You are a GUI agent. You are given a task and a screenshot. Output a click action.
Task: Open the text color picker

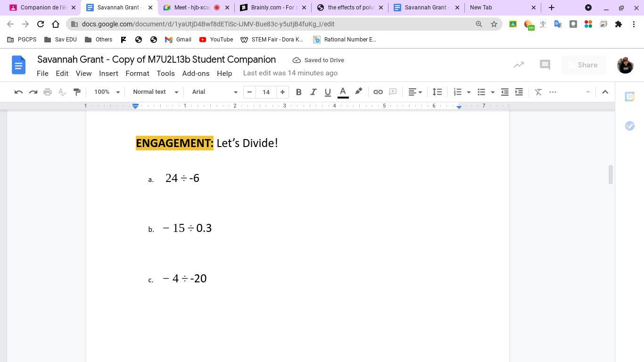[x=343, y=92]
